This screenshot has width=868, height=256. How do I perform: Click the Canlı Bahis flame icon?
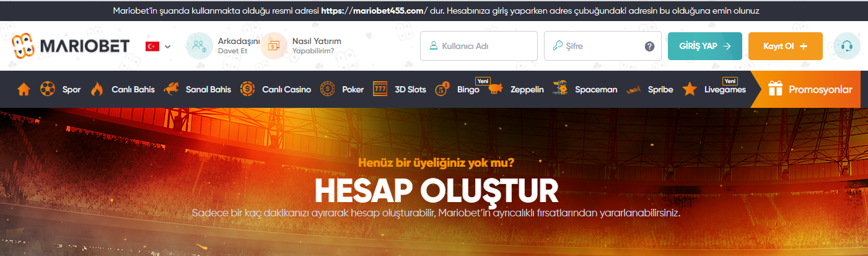pos(97,89)
